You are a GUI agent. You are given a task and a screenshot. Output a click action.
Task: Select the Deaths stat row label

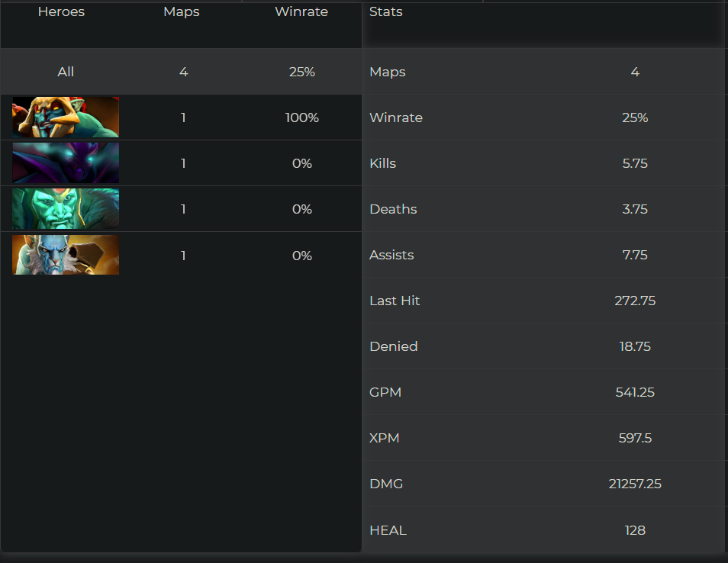click(x=393, y=209)
